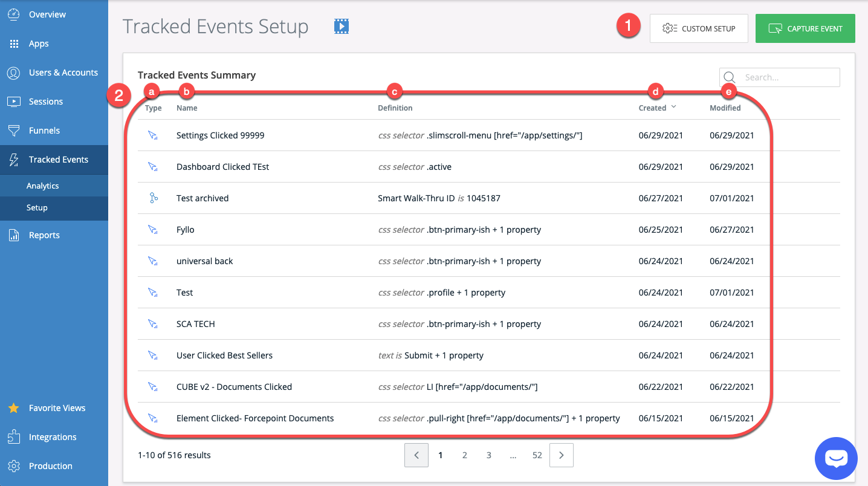Screen dimensions: 868x486
Task: Click the Favorite Views star icon
Action: [14, 408]
